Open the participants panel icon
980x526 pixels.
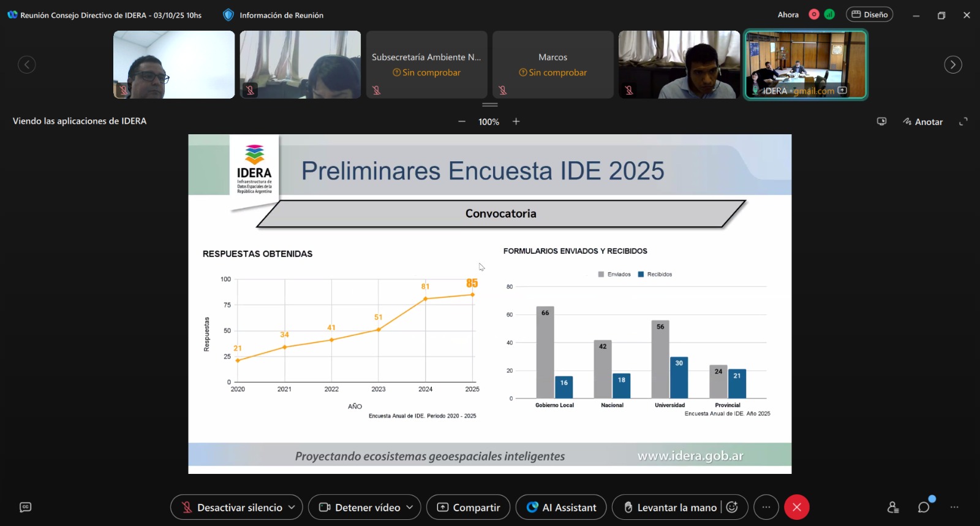click(x=893, y=507)
